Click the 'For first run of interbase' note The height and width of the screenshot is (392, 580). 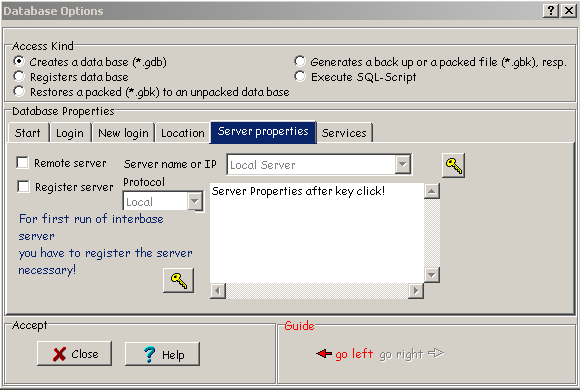pyautogui.click(x=105, y=244)
